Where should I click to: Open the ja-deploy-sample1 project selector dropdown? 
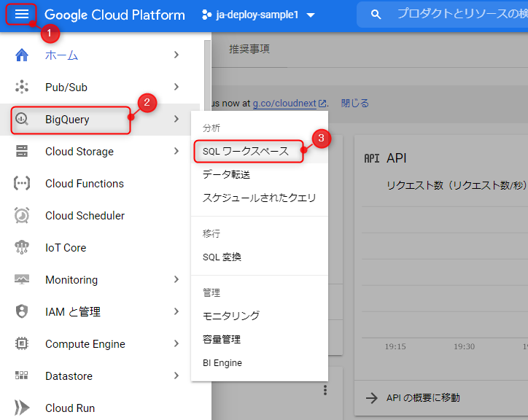[258, 15]
